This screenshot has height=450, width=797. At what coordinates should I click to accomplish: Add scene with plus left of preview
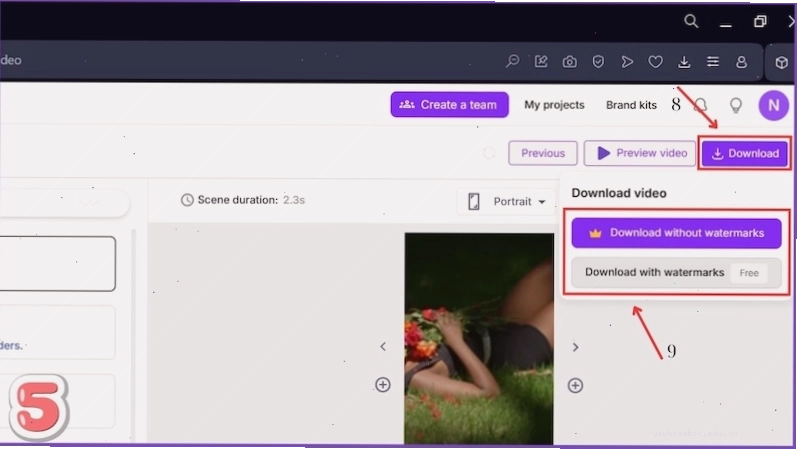coord(383,385)
